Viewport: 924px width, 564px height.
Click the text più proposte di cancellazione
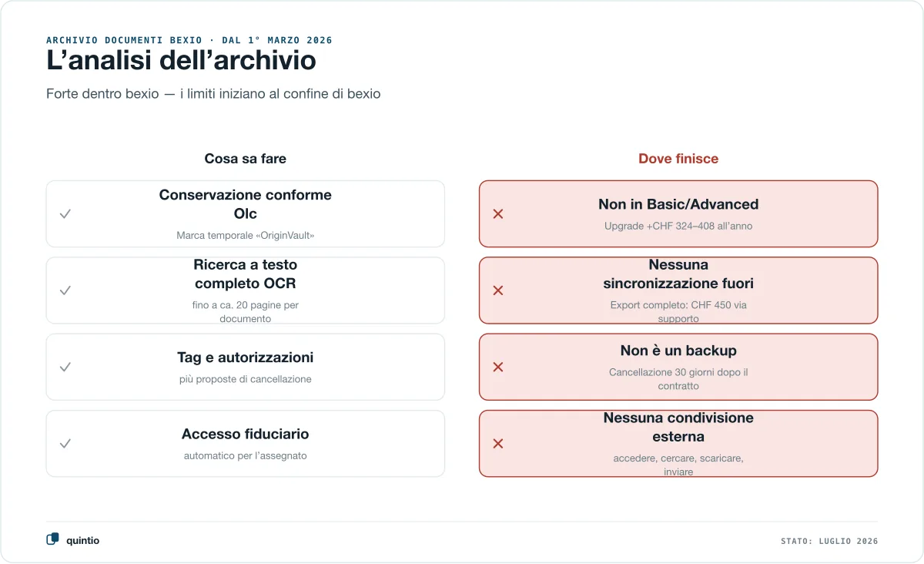(x=246, y=379)
